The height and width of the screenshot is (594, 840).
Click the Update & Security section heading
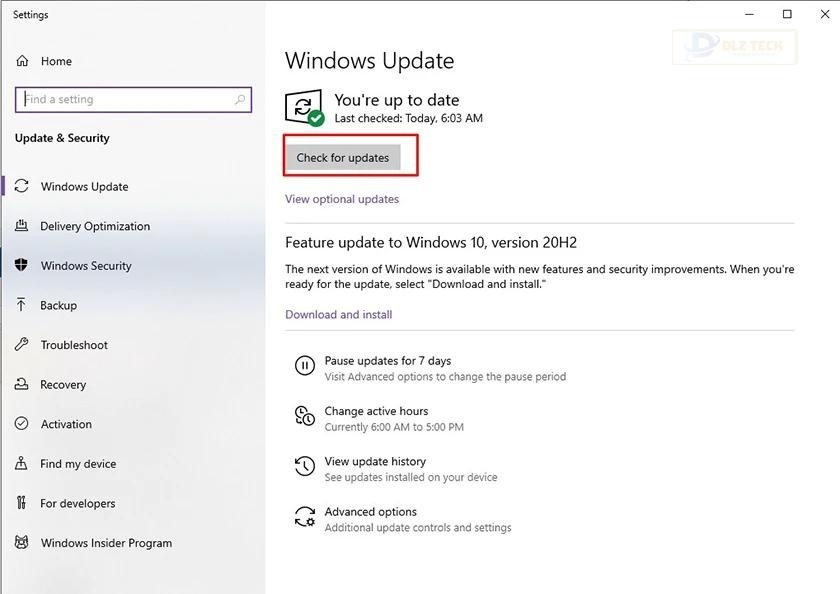[x=62, y=138]
